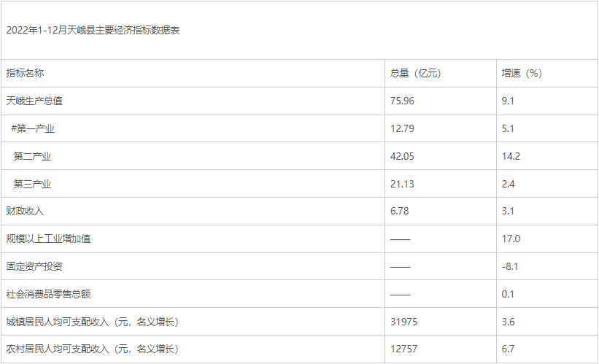Viewport: 599px width, 364px height.
Task: Select the value 31975
Action: tap(403, 322)
